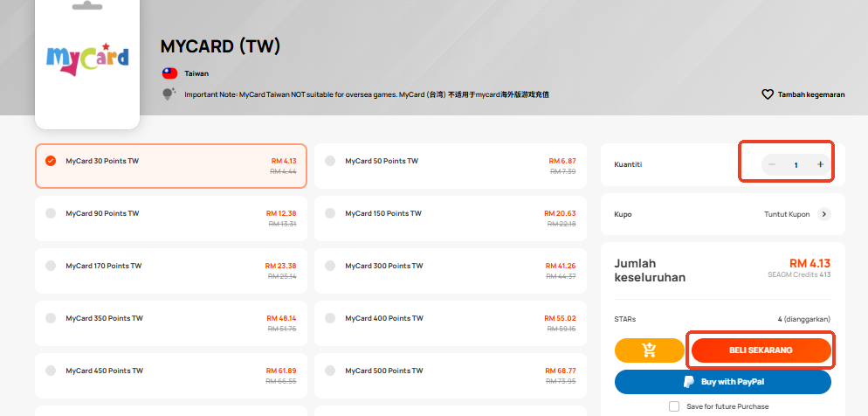Screen dimensions: 868x416
Task: Select MyCard 150 Points TW option
Action: (x=451, y=218)
